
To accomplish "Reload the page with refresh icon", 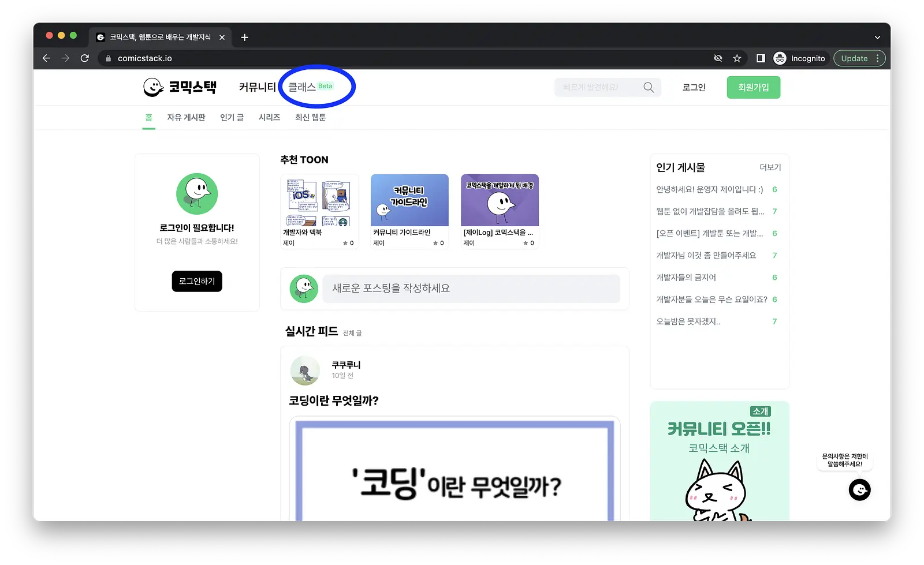I will 85,58.
